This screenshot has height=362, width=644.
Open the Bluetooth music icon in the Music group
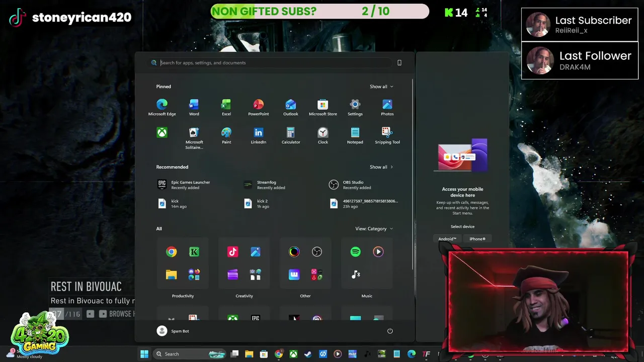[x=356, y=275]
